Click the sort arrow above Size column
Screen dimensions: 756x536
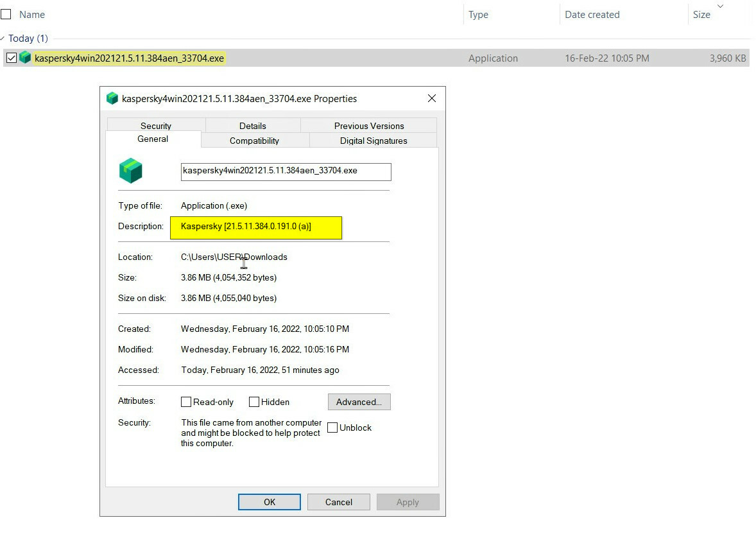[720, 6]
